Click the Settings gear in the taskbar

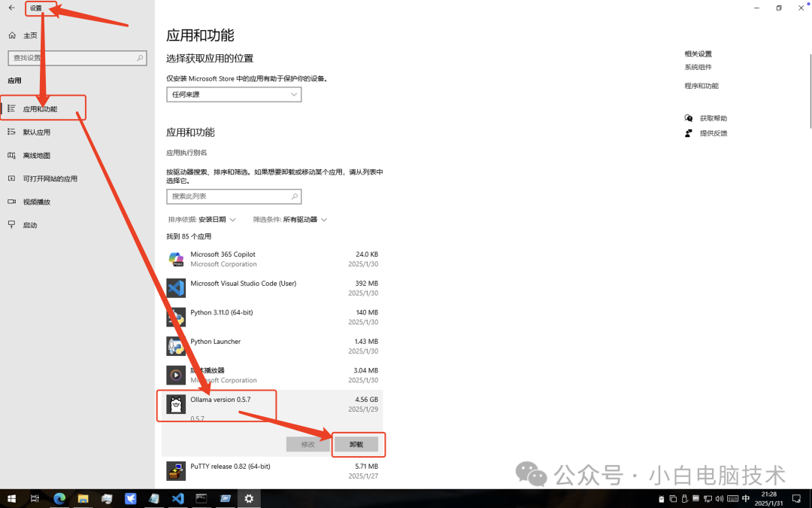pyautogui.click(x=249, y=499)
